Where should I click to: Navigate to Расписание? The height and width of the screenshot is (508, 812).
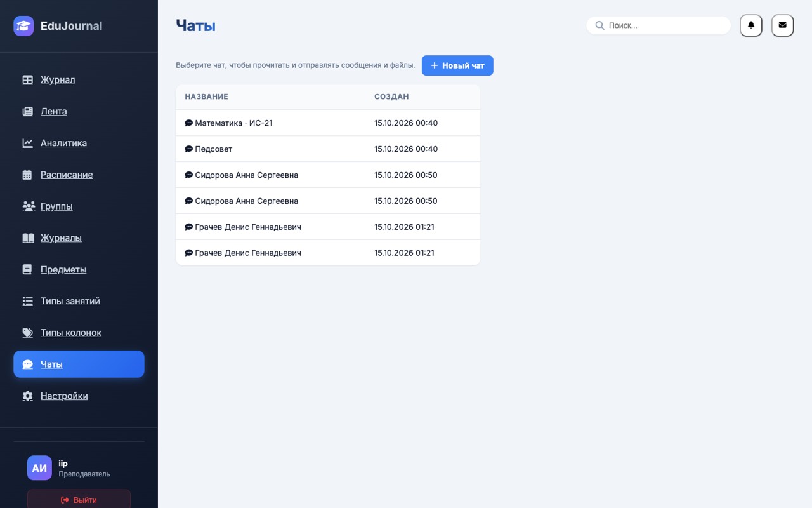79,175
